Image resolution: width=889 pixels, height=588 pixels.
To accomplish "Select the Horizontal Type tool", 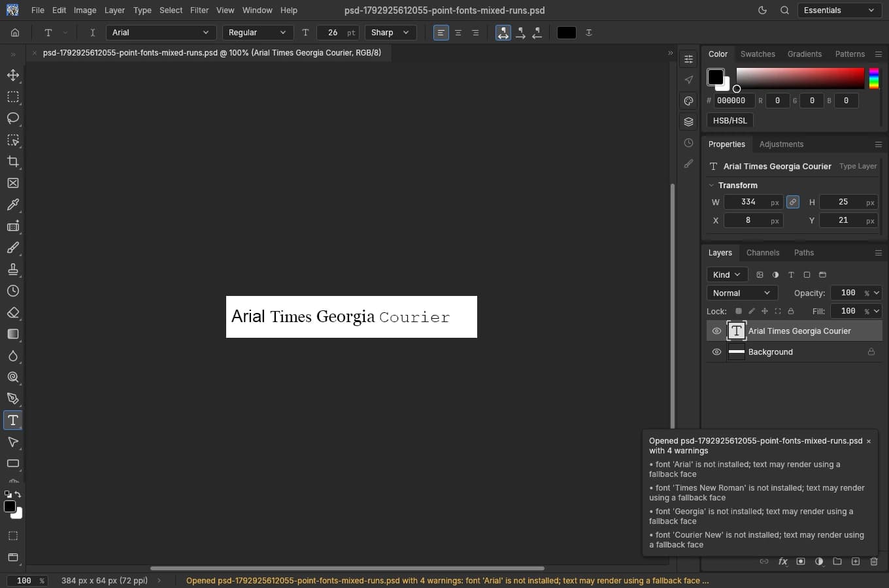I will click(13, 420).
